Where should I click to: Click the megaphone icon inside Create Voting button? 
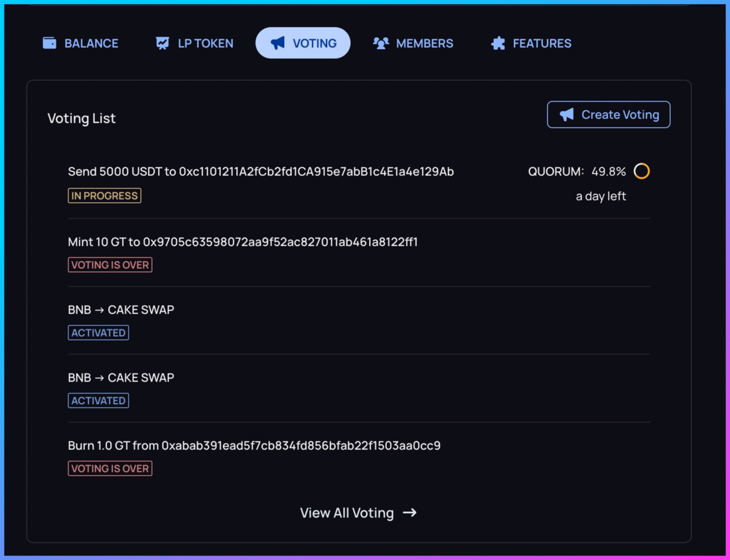coord(566,114)
